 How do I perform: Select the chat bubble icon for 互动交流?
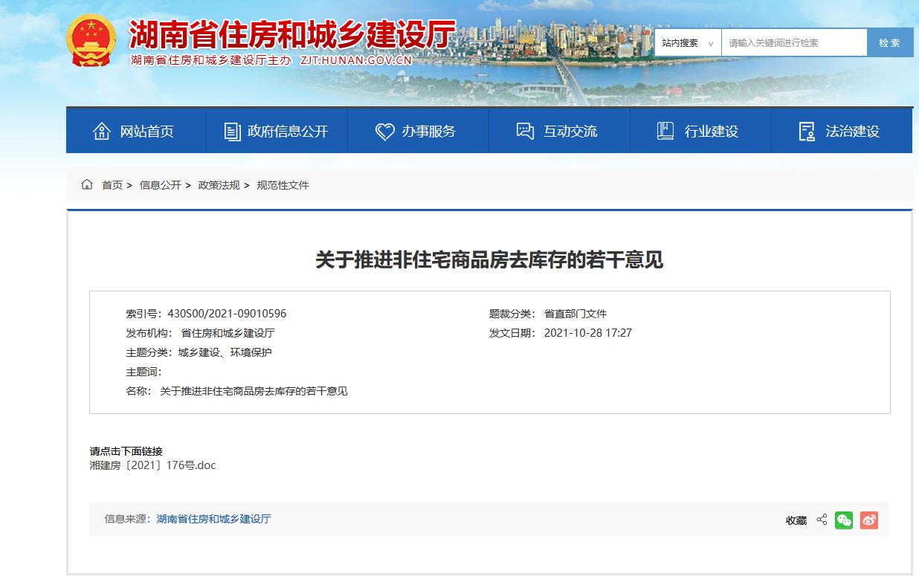[x=523, y=131]
